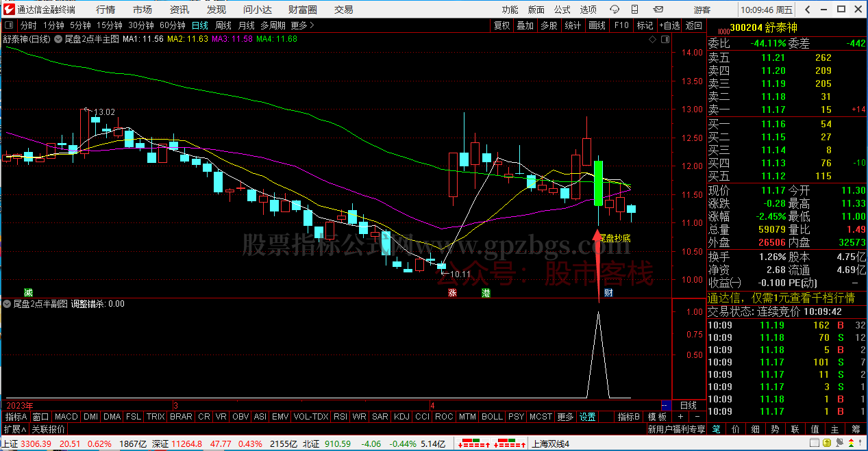868x451 pixels.
Task: Open the 行情 menu
Action: (106, 10)
